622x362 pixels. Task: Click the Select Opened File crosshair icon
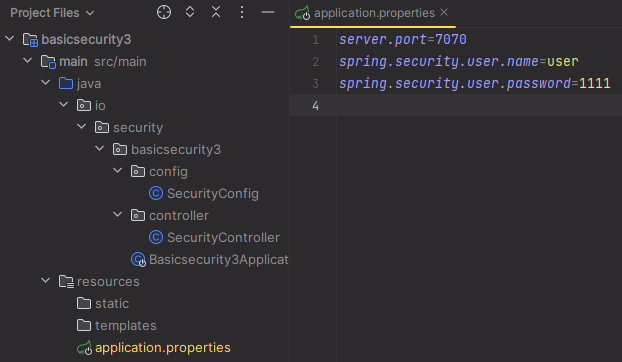pyautogui.click(x=164, y=12)
